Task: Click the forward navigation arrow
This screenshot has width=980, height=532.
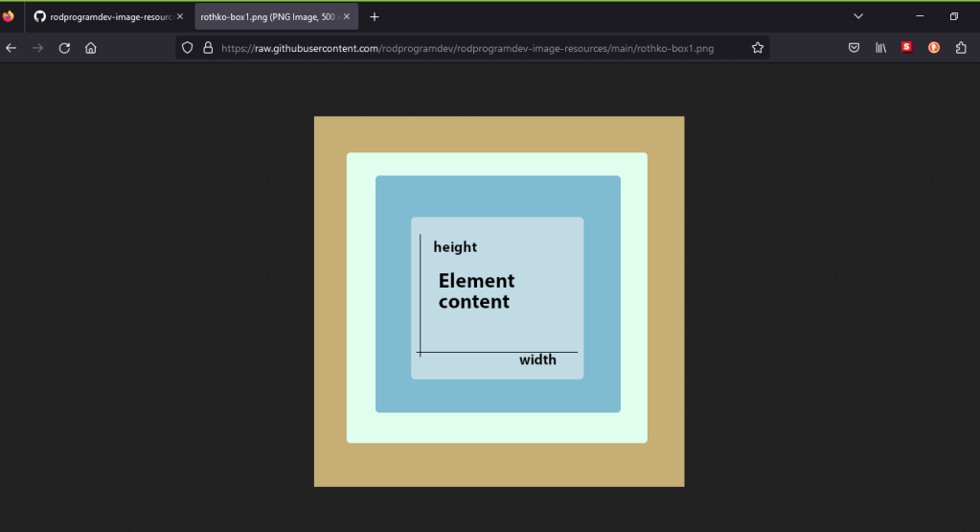Action: pos(37,48)
